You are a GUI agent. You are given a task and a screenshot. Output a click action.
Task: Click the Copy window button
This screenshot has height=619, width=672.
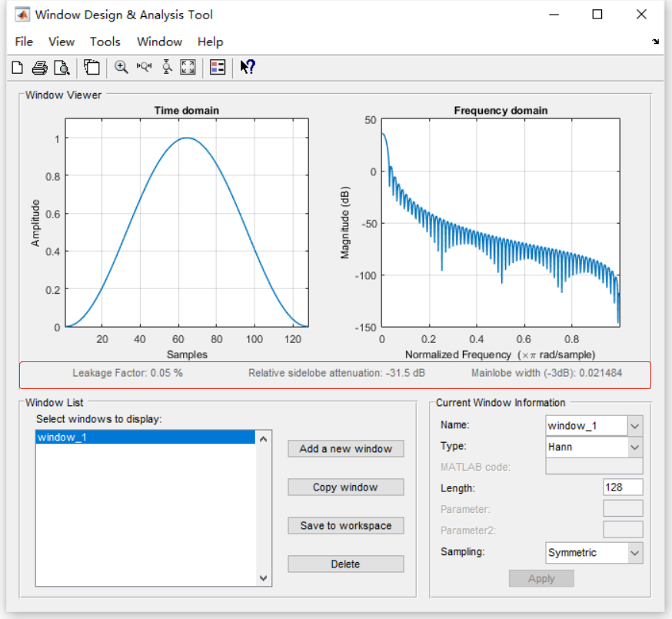coord(346,488)
